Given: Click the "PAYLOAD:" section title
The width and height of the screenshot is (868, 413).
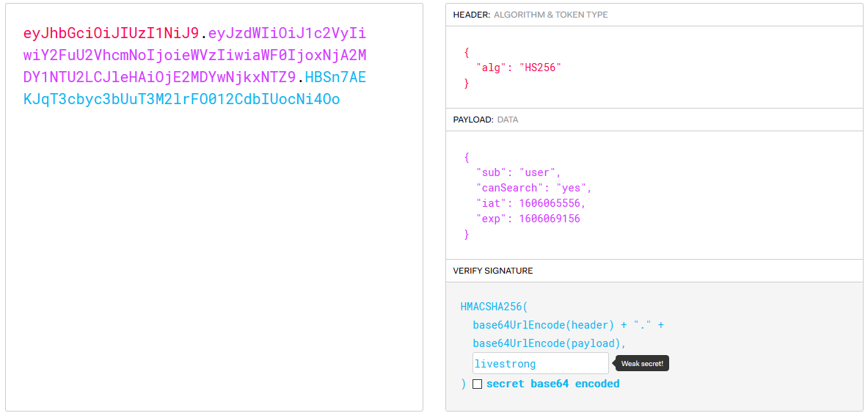Looking at the screenshot, I should tap(473, 120).
